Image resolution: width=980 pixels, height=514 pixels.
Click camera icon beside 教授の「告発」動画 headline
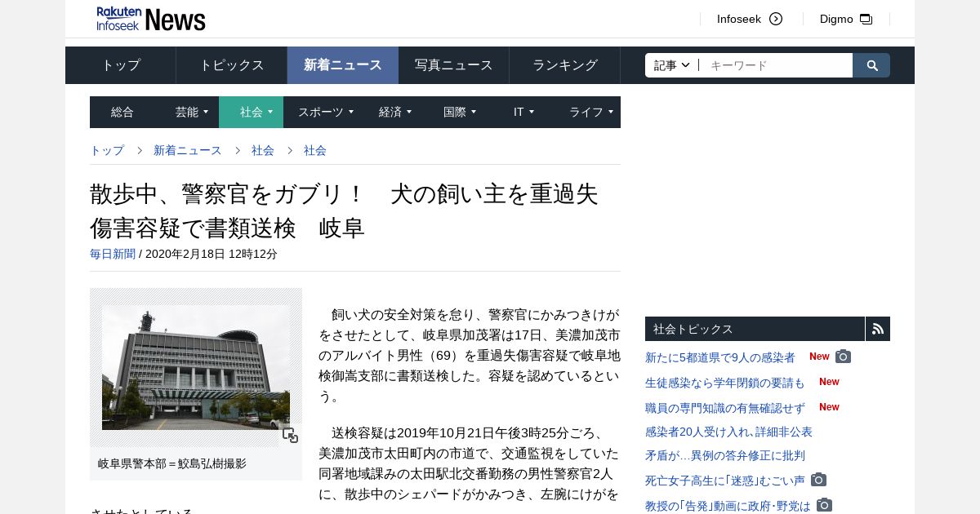pyautogui.click(x=824, y=505)
